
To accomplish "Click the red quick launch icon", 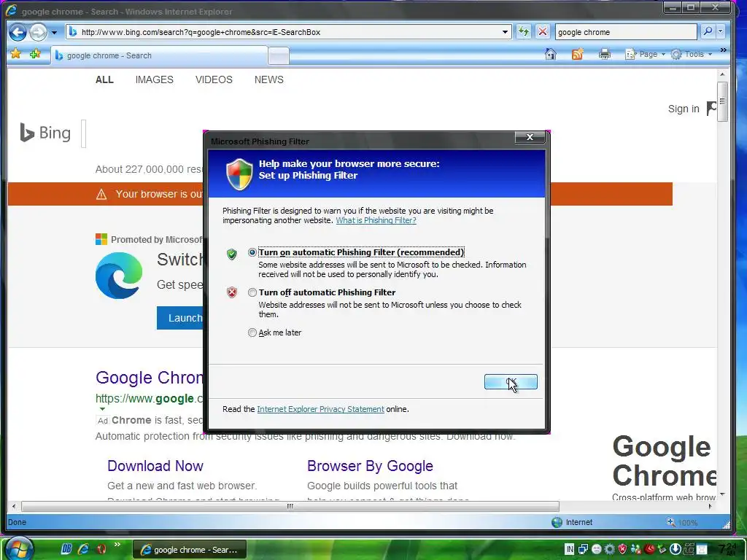I will coord(101,549).
